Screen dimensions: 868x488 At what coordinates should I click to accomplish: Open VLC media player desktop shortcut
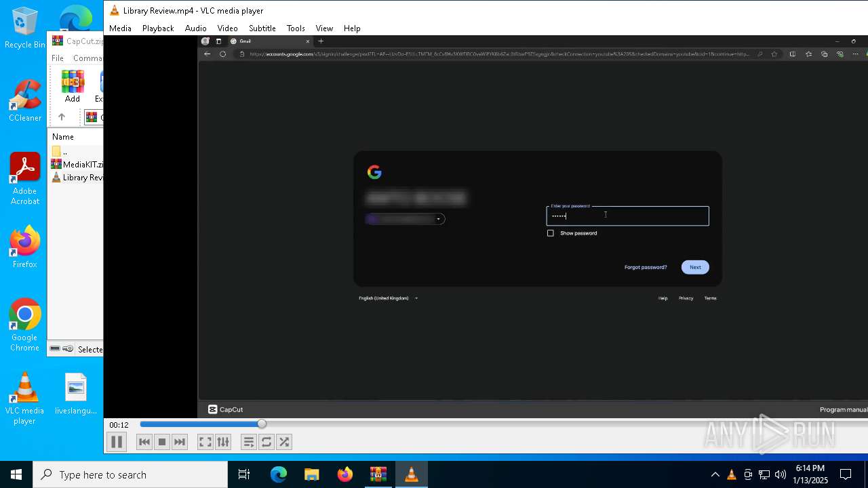click(24, 399)
